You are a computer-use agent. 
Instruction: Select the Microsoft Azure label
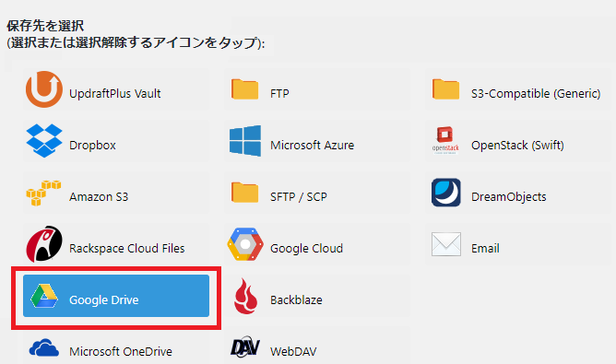coord(312,146)
